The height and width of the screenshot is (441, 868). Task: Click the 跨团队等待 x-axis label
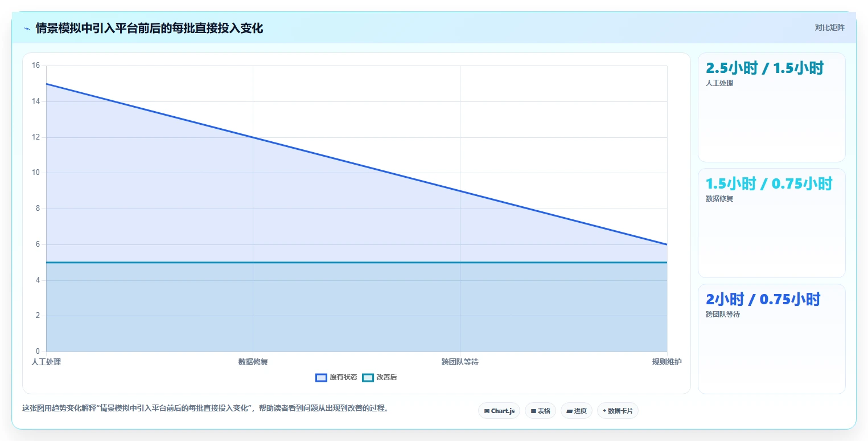460,362
